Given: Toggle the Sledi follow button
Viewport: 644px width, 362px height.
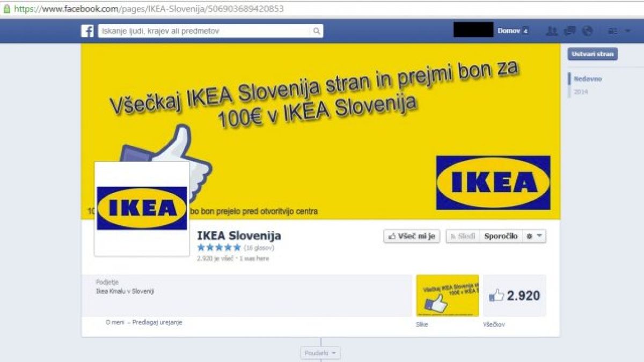Looking at the screenshot, I should coord(463,237).
